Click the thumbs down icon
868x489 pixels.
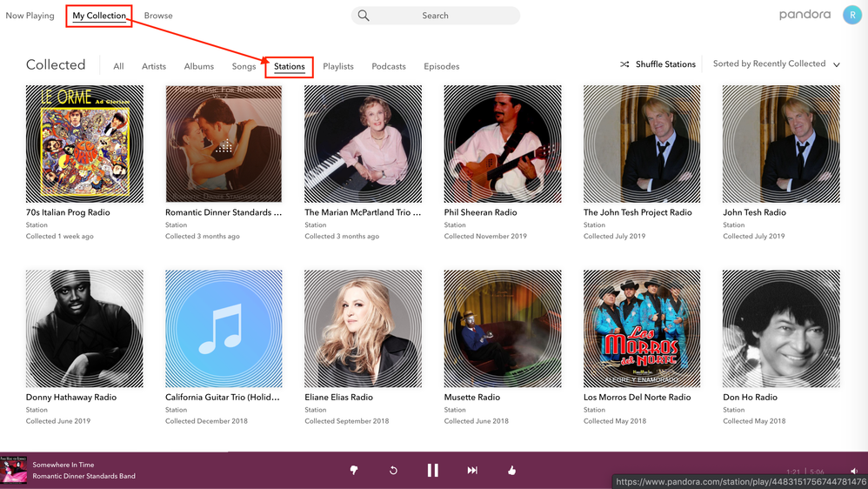tap(354, 471)
